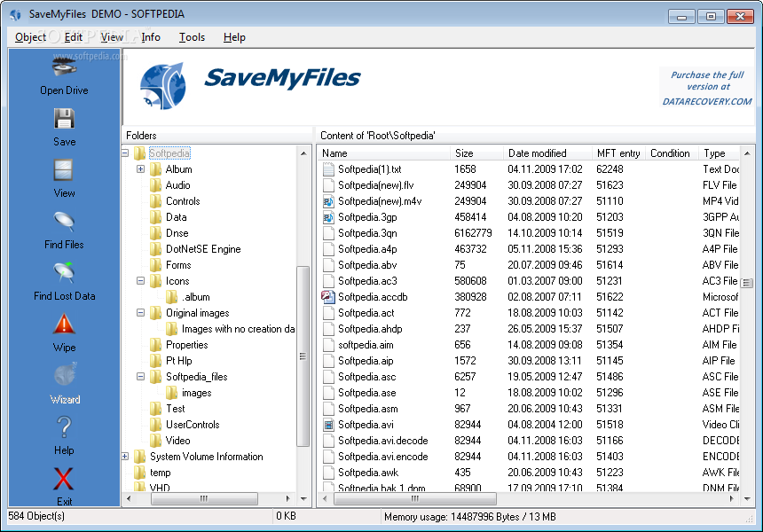Click the Purchase the full version link

[706, 88]
